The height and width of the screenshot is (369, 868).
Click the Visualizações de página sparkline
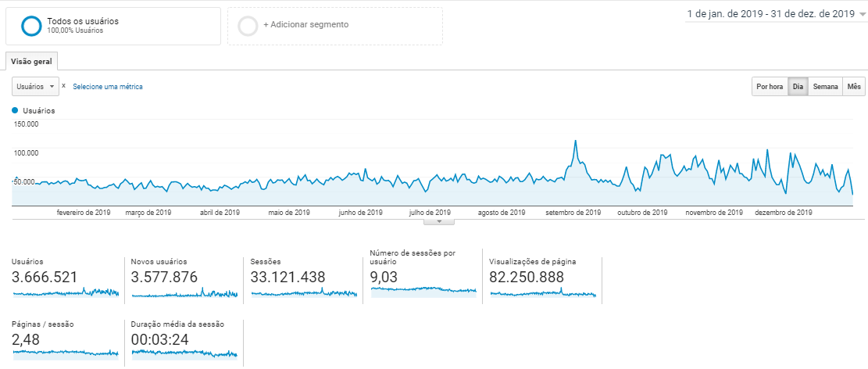[x=542, y=293]
